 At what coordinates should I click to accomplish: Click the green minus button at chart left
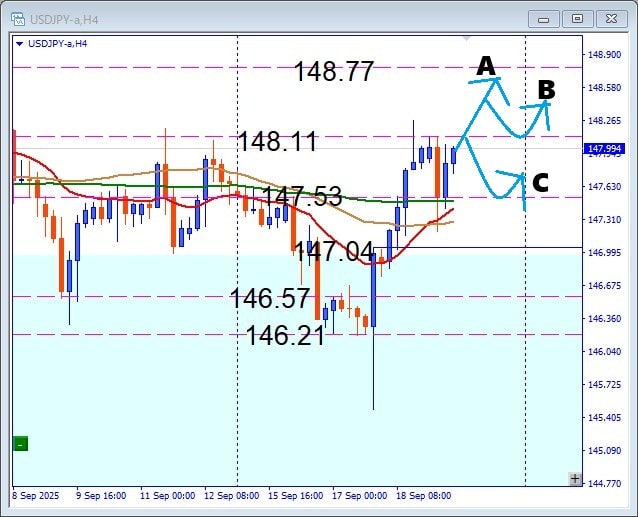[x=20, y=443]
